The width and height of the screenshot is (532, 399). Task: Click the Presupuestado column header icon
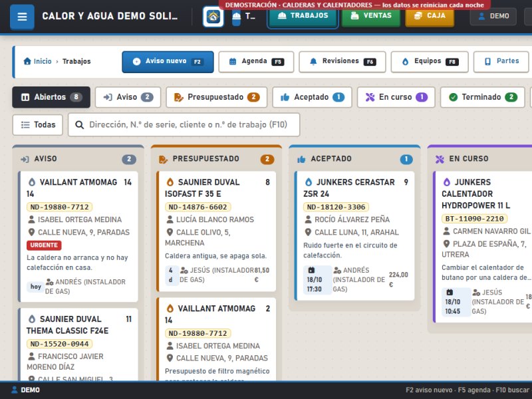click(163, 159)
